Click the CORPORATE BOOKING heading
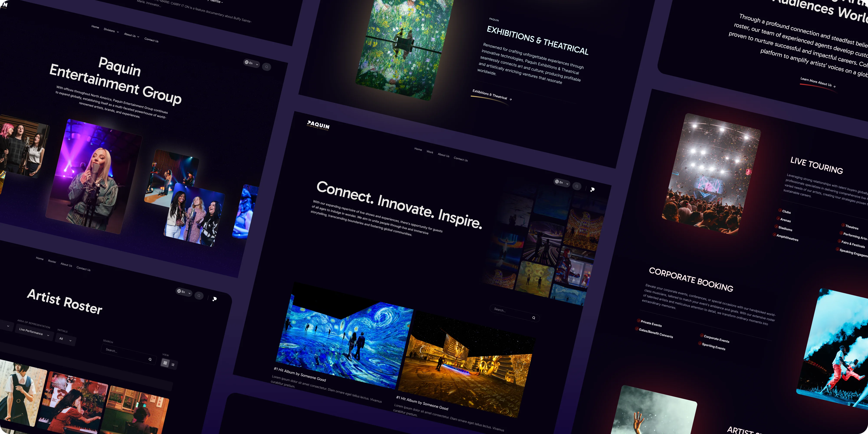Screen dimensions: 868x434 coord(691,279)
